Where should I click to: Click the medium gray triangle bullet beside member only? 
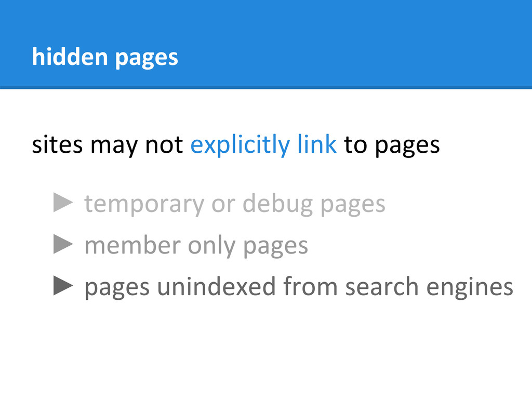tap(63, 244)
